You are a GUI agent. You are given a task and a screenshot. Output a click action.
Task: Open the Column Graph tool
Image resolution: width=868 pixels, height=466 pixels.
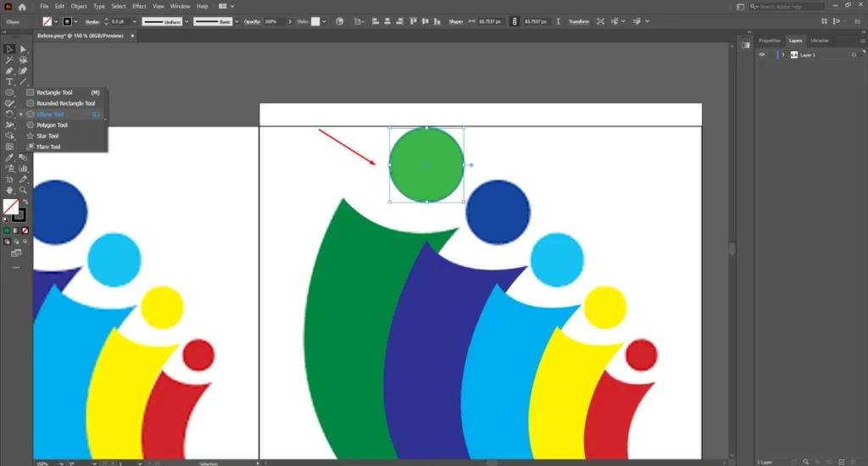coord(23,169)
